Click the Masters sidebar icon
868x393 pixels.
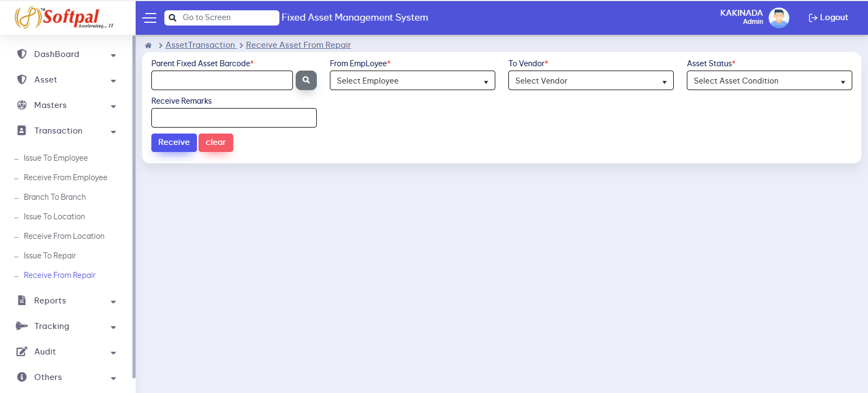(22, 105)
